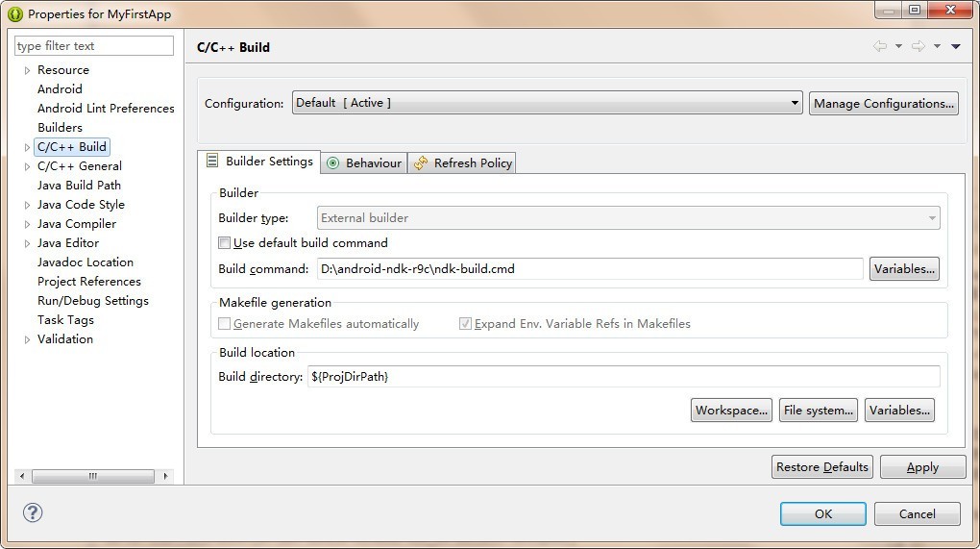The image size is (980, 549).
Task: Click the Build command input field
Action: point(589,269)
